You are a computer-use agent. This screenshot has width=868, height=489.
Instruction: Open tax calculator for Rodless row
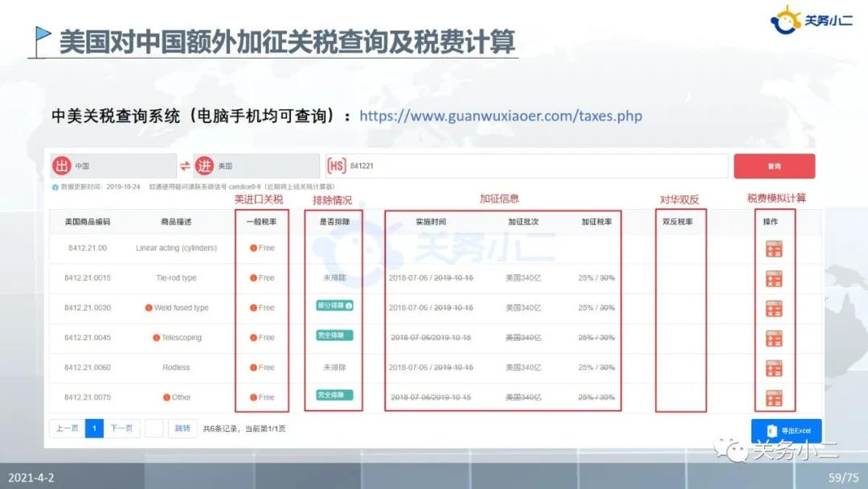773,368
